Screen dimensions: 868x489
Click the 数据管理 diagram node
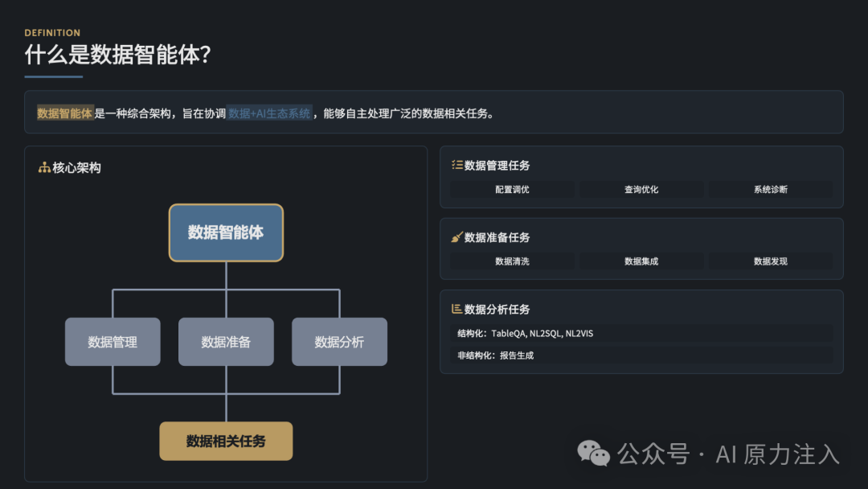pos(113,342)
